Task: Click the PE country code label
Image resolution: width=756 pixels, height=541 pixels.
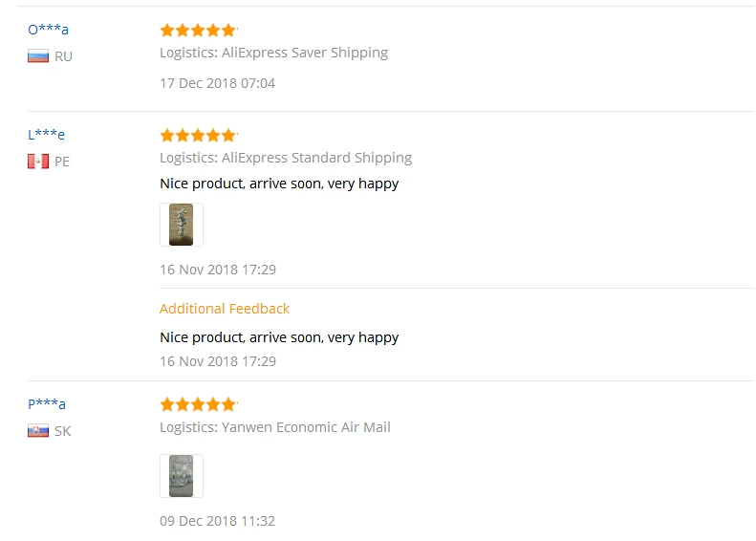Action: click(62, 162)
